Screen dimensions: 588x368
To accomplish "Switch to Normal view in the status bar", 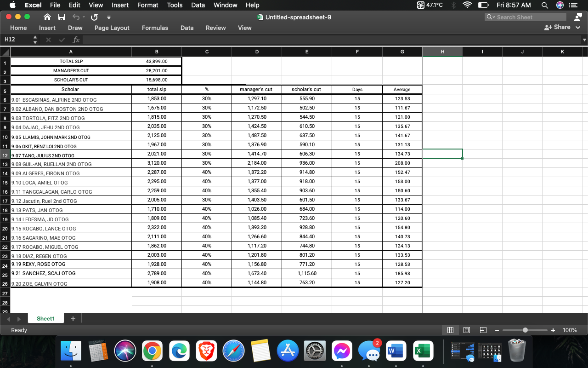I will pyautogui.click(x=450, y=330).
